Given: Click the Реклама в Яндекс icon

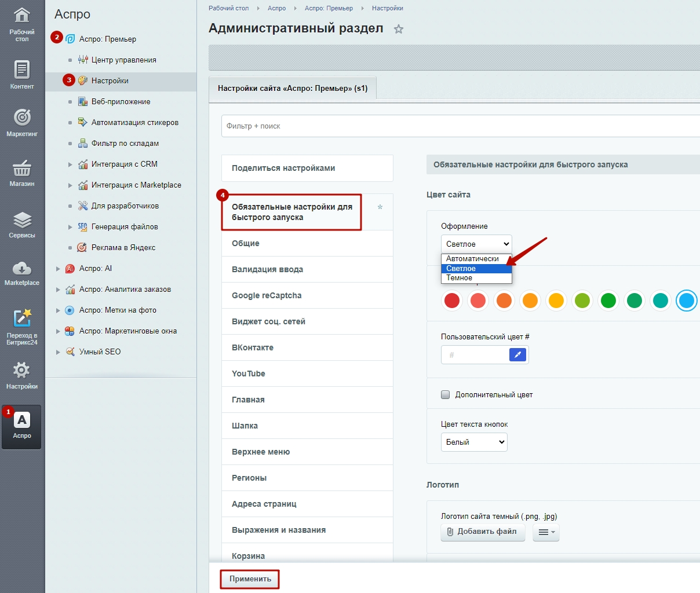Looking at the screenshot, I should click(82, 247).
